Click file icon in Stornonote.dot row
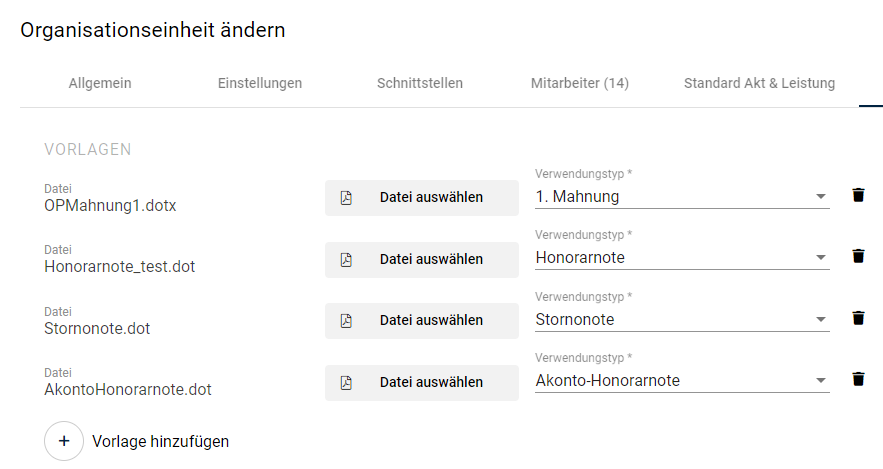 (x=346, y=321)
